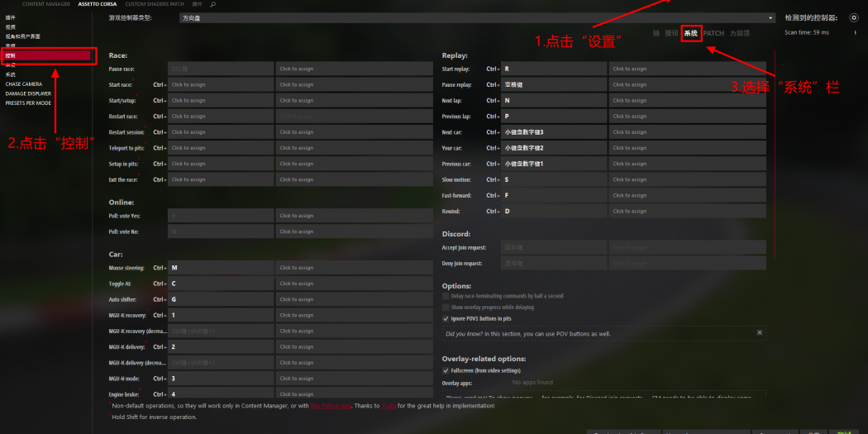
Task: Open the three-dot menu beside Scan time
Action: (856, 33)
